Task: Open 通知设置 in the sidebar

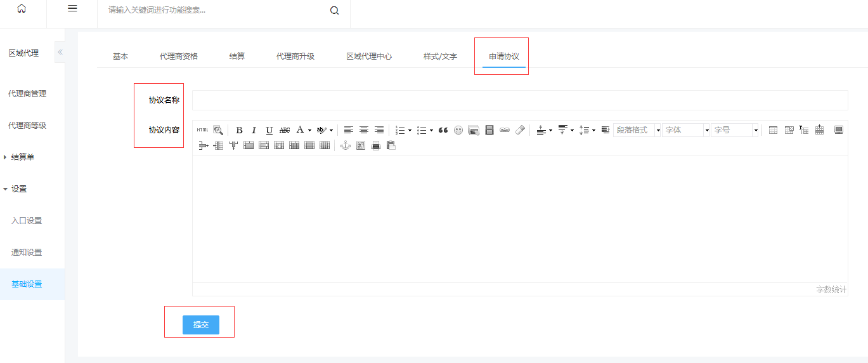Action: coord(27,252)
